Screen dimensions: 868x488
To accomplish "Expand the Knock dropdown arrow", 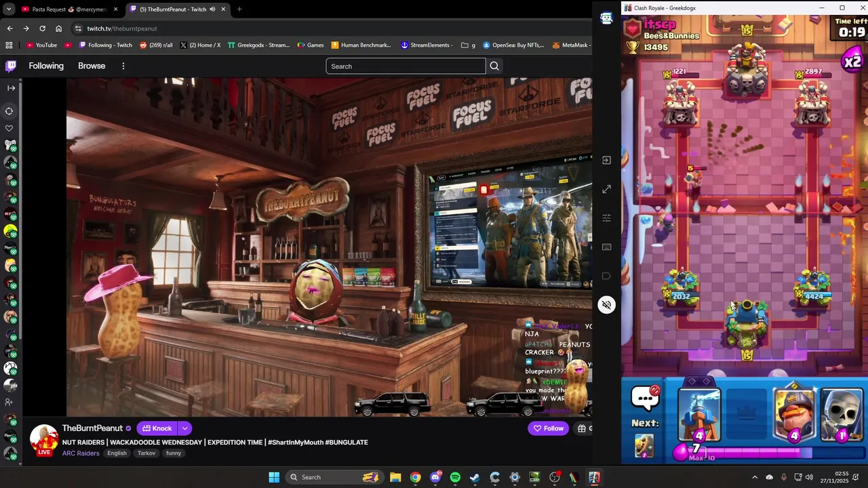I will coord(184,428).
